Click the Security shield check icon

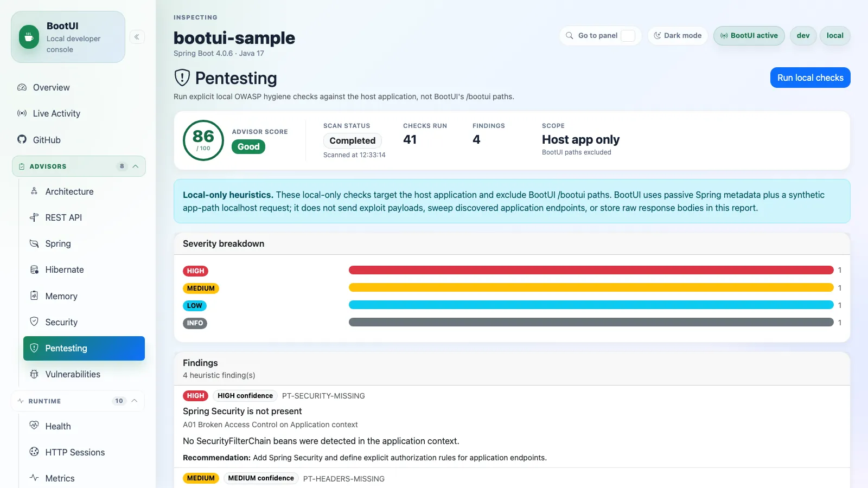coord(34,322)
